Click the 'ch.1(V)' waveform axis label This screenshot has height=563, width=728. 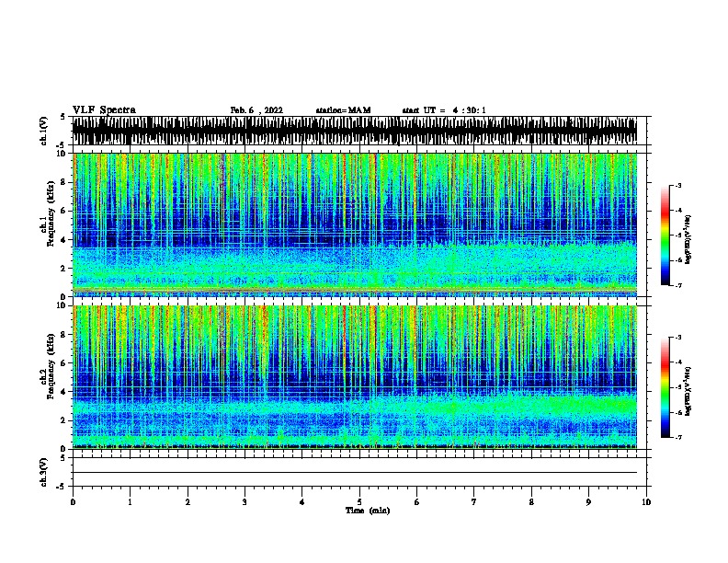click(x=43, y=131)
